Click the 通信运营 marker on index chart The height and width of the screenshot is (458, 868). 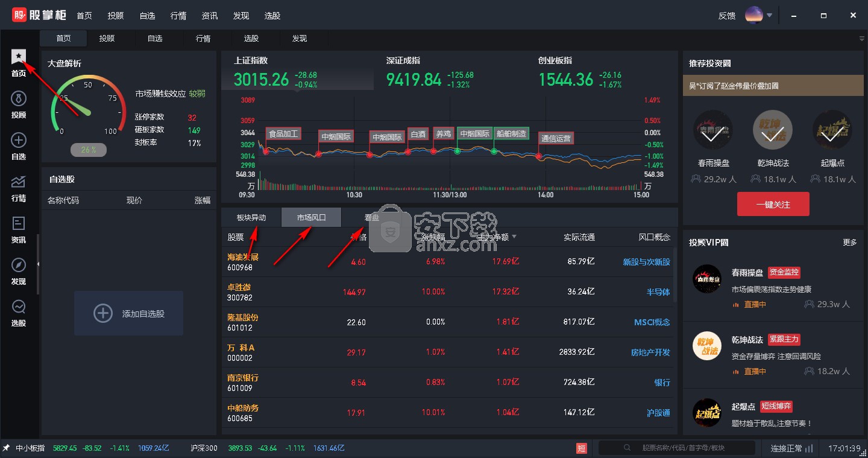556,139
